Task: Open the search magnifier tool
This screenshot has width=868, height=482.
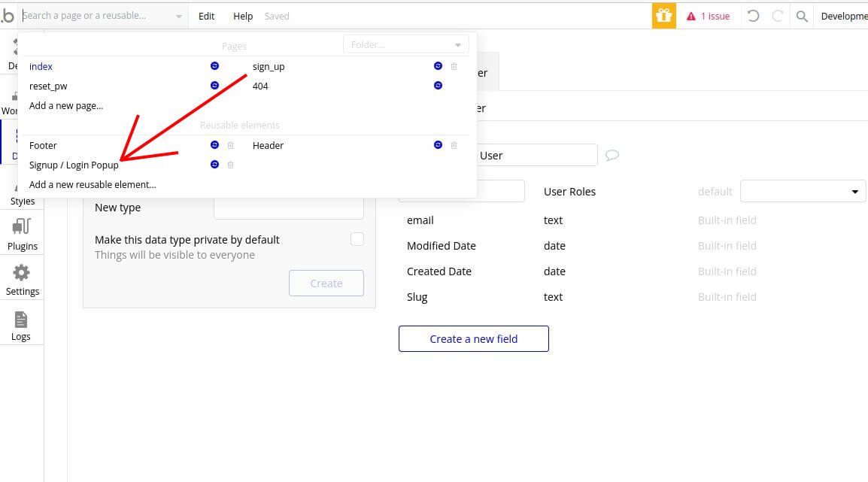Action: pos(802,16)
